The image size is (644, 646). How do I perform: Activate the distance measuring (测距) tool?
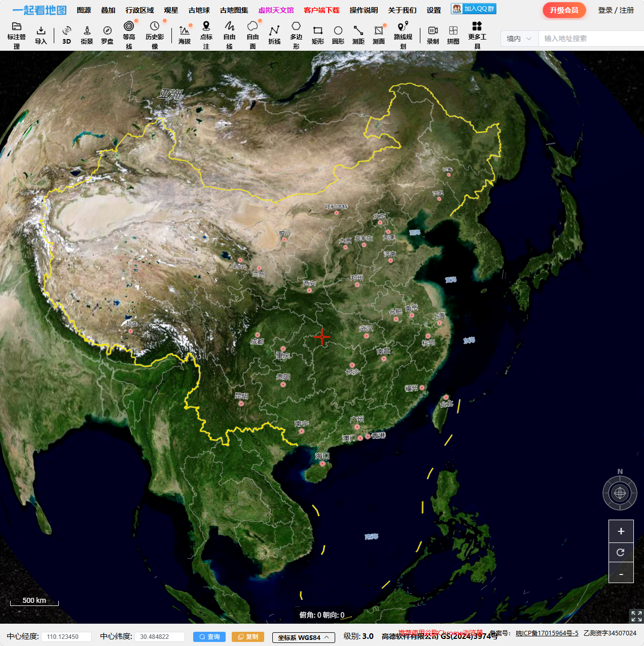click(359, 35)
